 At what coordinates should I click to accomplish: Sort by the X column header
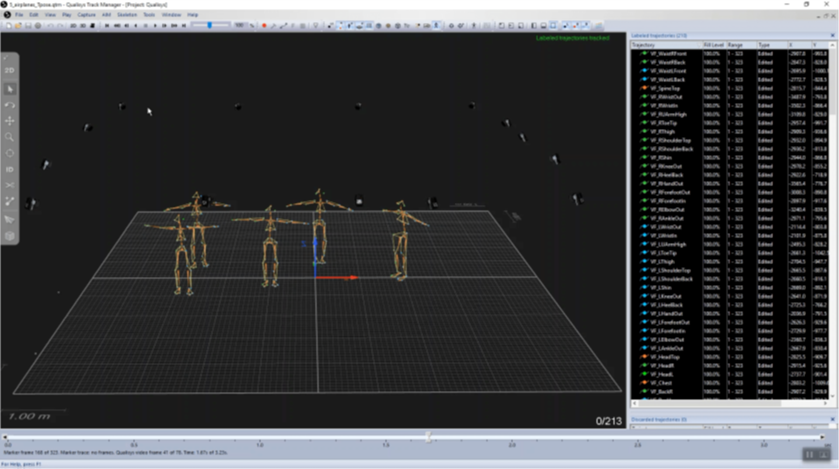(x=798, y=45)
